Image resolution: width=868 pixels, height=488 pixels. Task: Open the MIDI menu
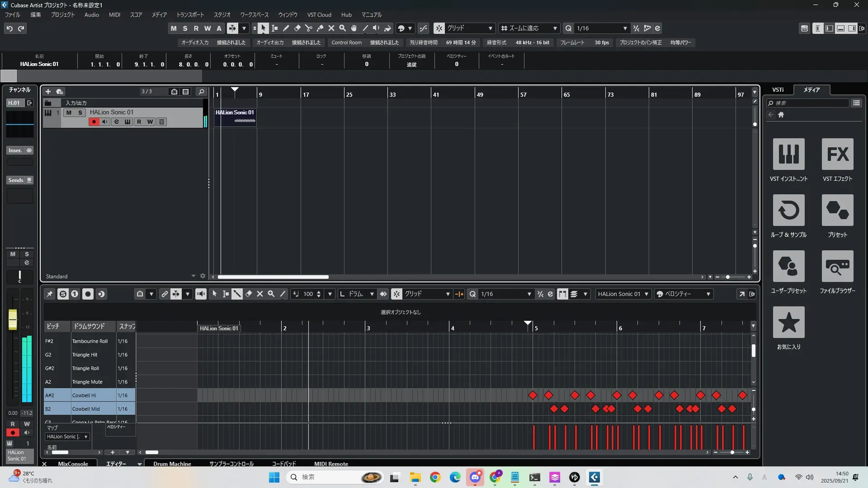[x=114, y=15]
